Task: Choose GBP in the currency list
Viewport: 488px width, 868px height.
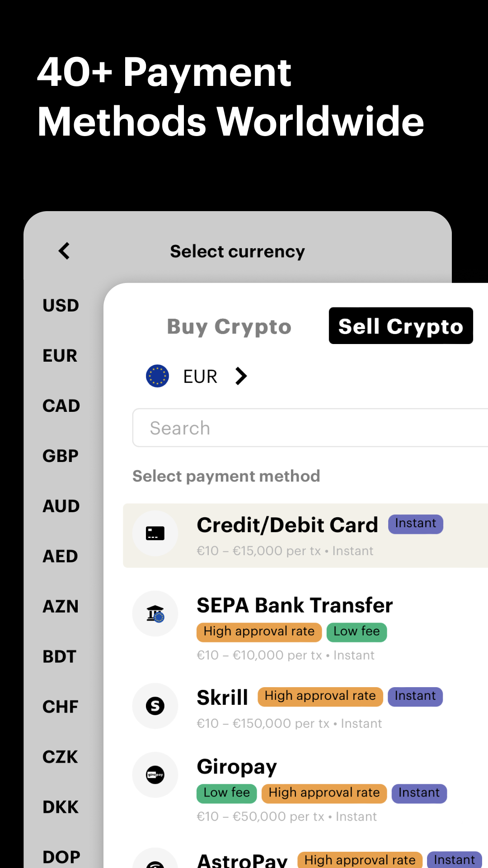Action: [x=61, y=456]
